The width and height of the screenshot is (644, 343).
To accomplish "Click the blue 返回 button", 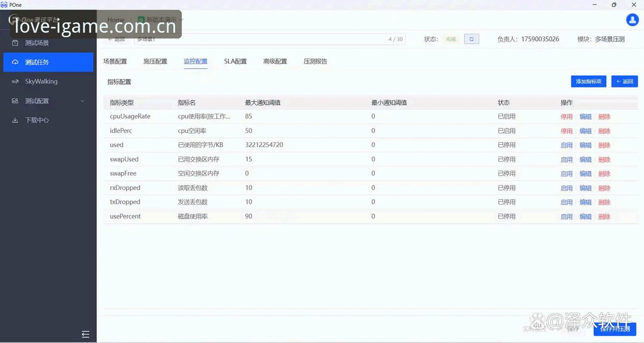I will click(625, 81).
